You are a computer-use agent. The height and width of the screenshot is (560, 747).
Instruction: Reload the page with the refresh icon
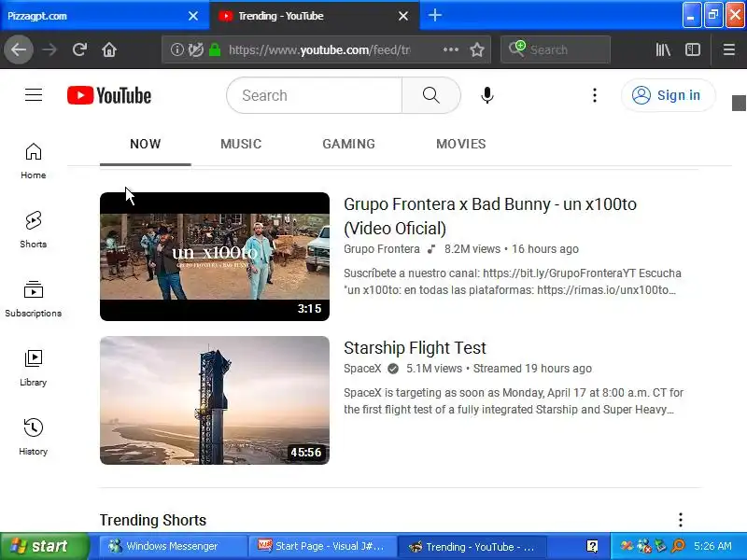[79, 49]
